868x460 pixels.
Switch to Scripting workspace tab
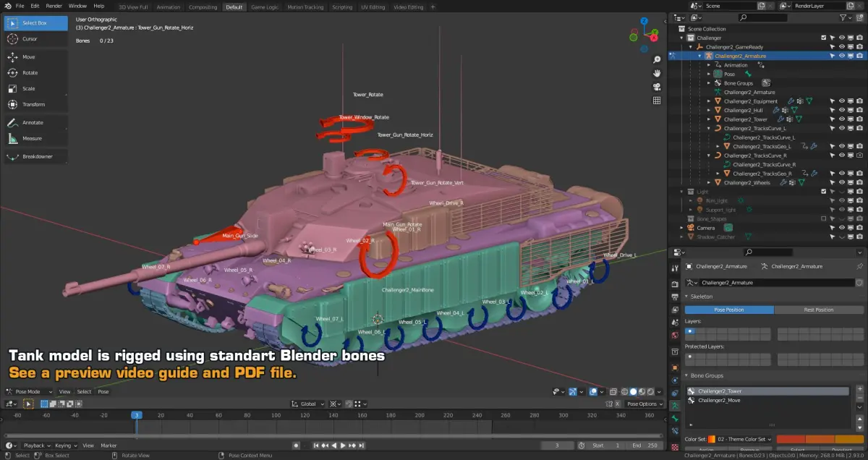[342, 7]
